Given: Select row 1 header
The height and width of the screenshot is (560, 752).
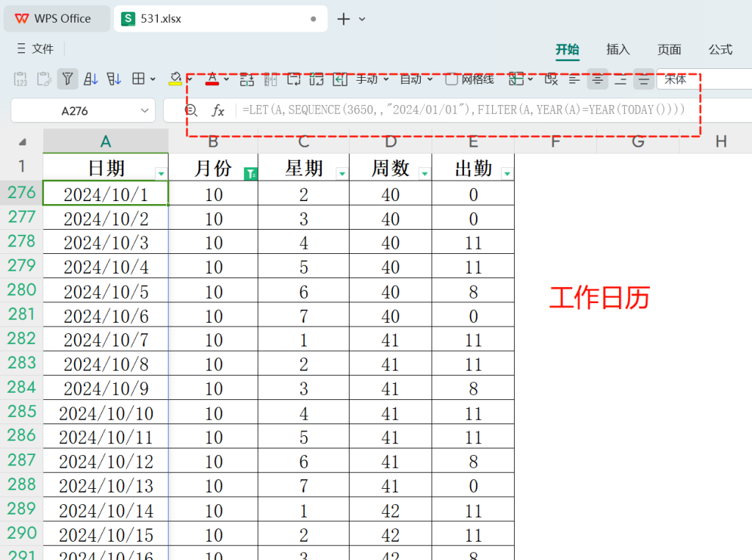Looking at the screenshot, I should (x=21, y=167).
